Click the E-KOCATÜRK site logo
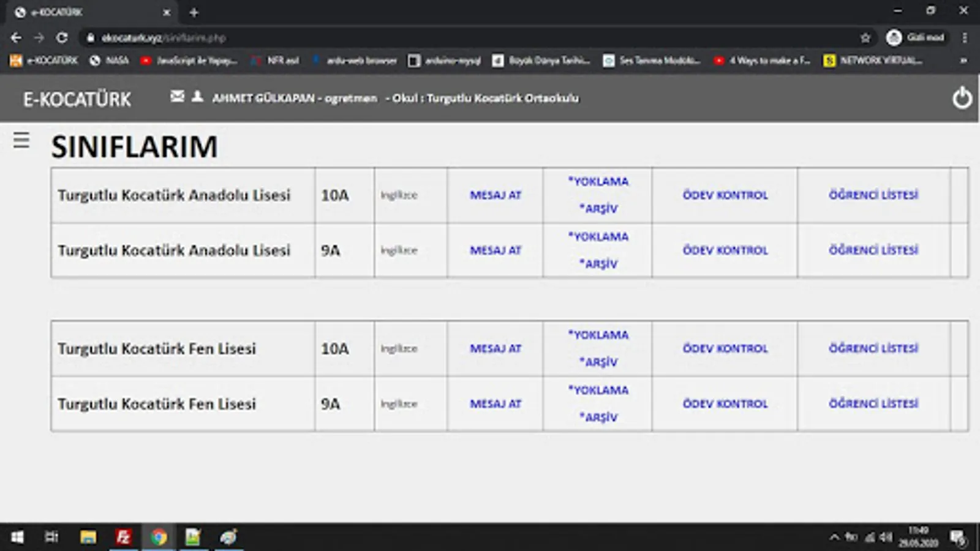980x551 pixels. click(77, 99)
